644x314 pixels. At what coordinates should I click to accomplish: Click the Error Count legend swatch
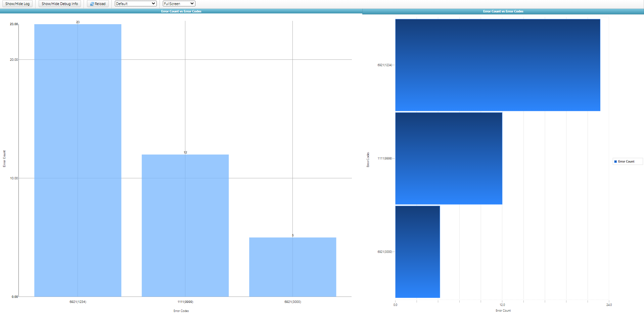pos(616,162)
